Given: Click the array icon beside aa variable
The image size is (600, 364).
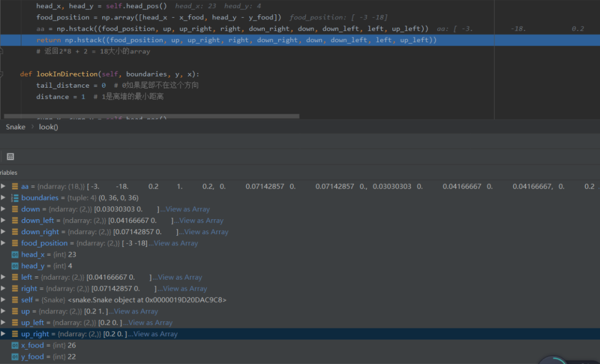Looking at the screenshot, I should 15,186.
